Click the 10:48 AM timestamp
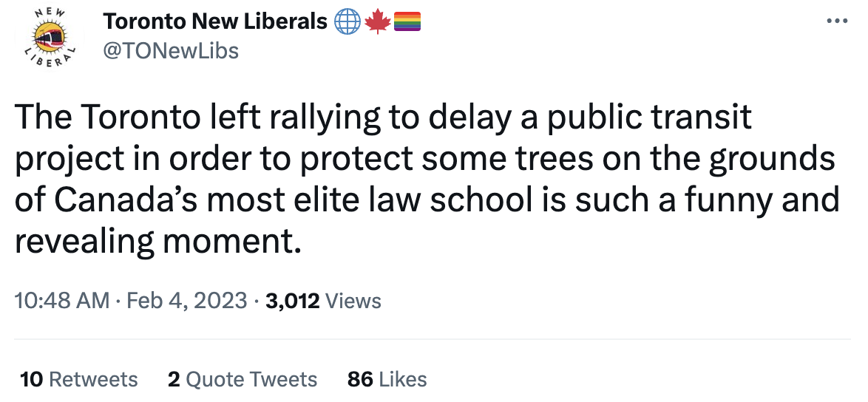Screen dimensions: 868x402 pyautogui.click(x=62, y=301)
